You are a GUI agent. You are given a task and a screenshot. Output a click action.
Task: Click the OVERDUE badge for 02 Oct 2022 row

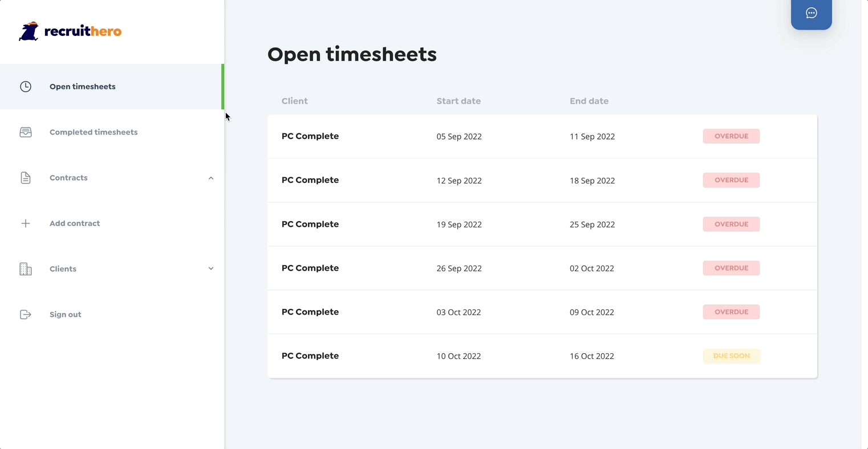(731, 268)
